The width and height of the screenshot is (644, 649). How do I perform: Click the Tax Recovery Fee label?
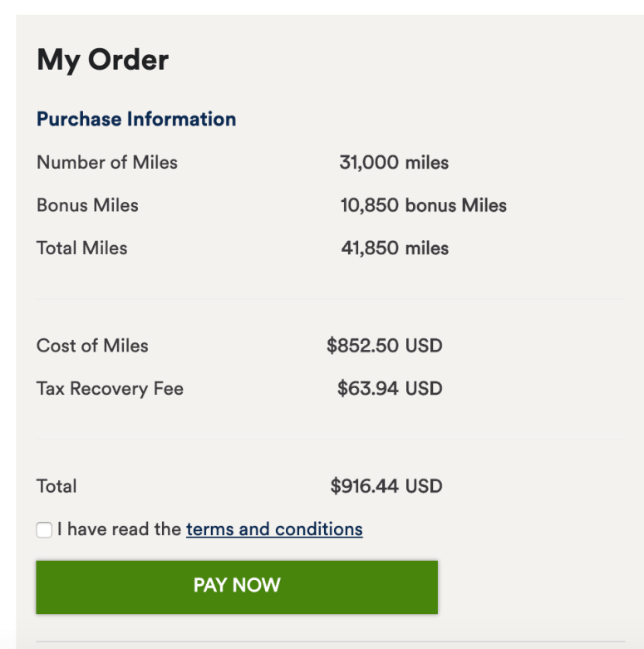pos(110,388)
